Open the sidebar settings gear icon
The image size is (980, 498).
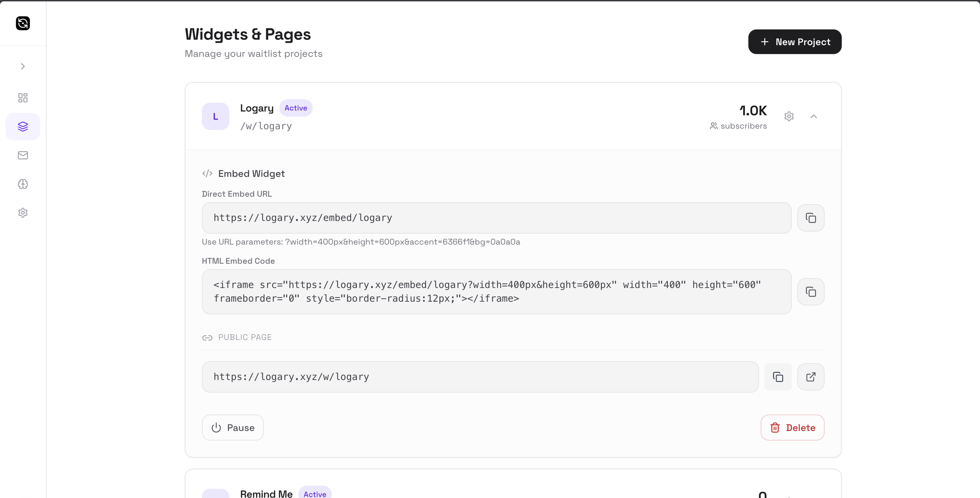pyautogui.click(x=23, y=212)
